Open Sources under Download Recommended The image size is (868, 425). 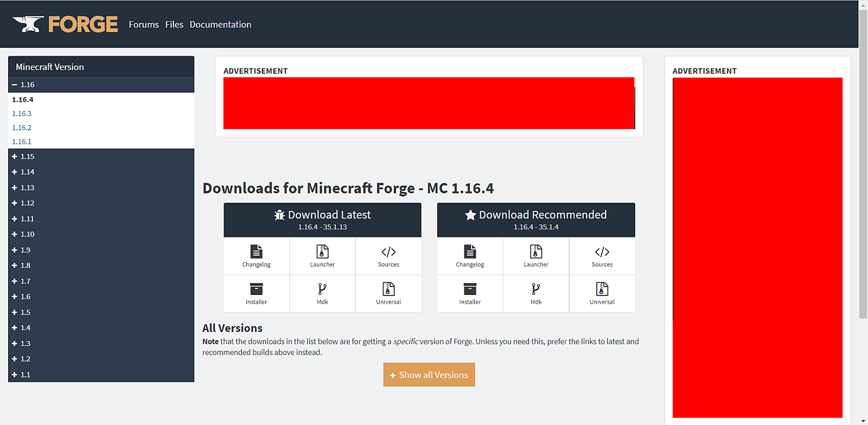coord(602,256)
